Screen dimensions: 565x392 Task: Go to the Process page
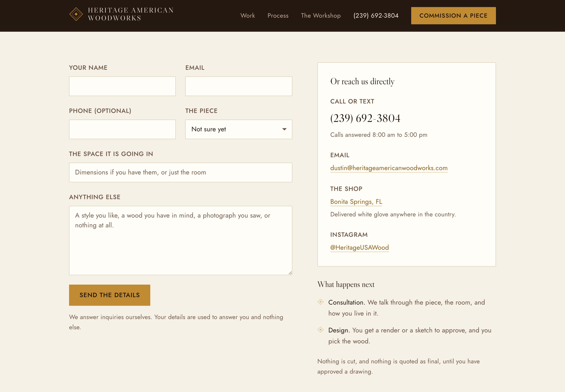point(278,15)
